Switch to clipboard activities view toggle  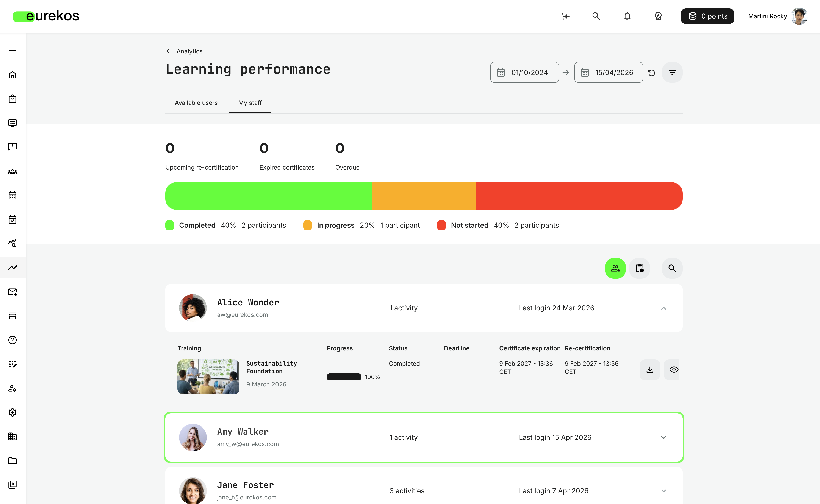pos(640,268)
